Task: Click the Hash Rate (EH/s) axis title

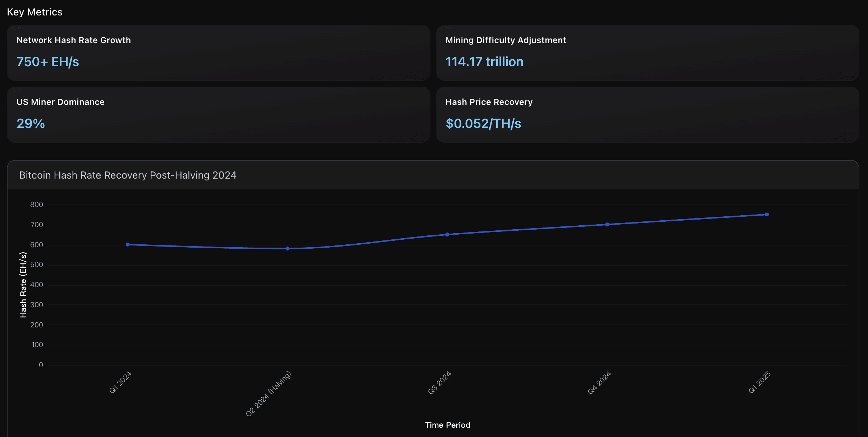Action: (x=23, y=285)
